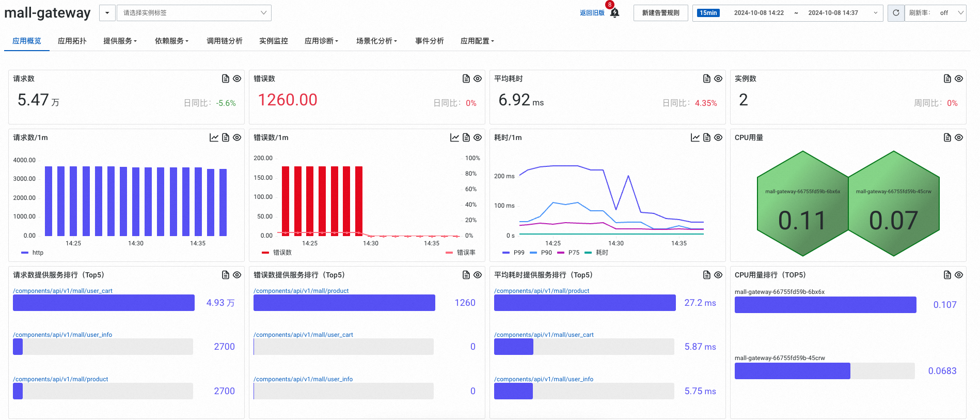Expand 应用配置 menu

(477, 41)
